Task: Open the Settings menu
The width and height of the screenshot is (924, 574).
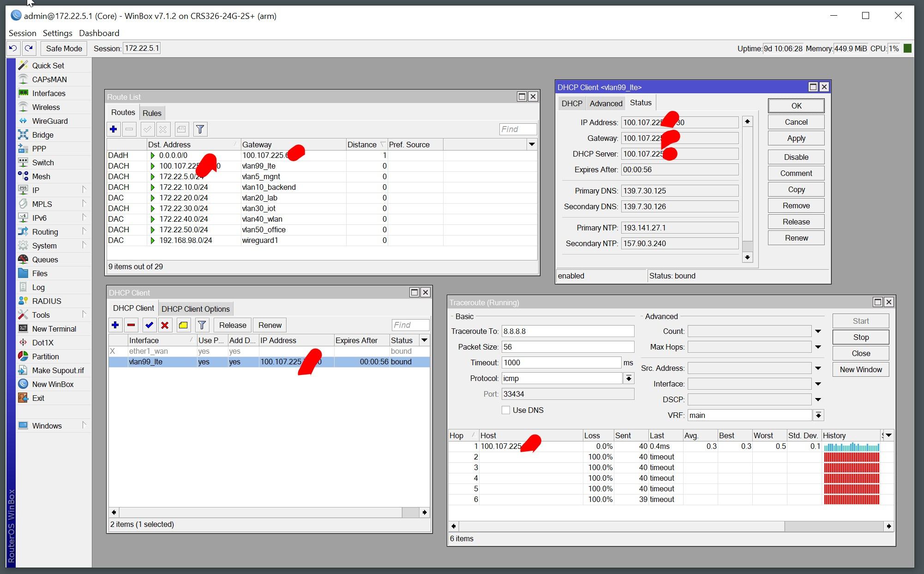Action: [x=57, y=33]
